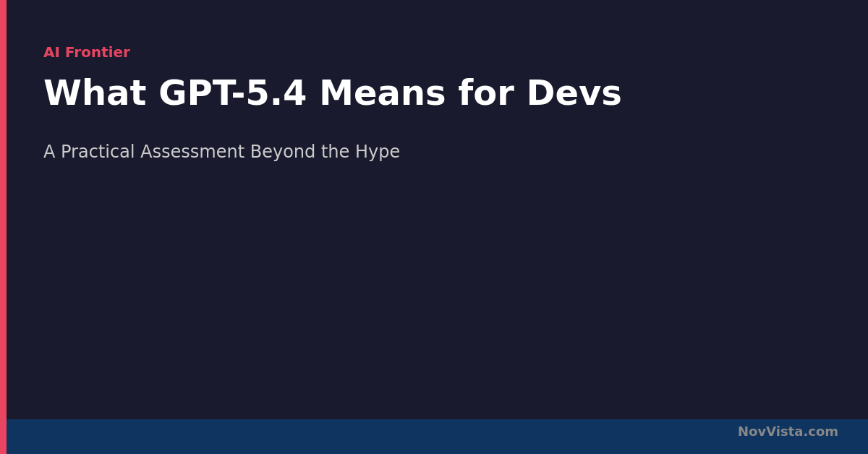Click the word Devs in the headline
The width and height of the screenshot is (868, 454).
click(573, 94)
